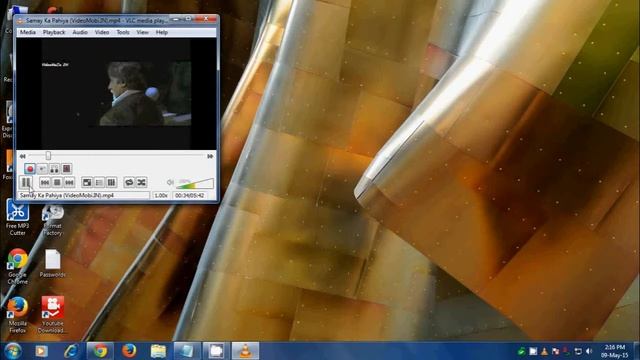The width and height of the screenshot is (640, 360).
Task: Mute audio via speaker icon
Action: [x=170, y=182]
